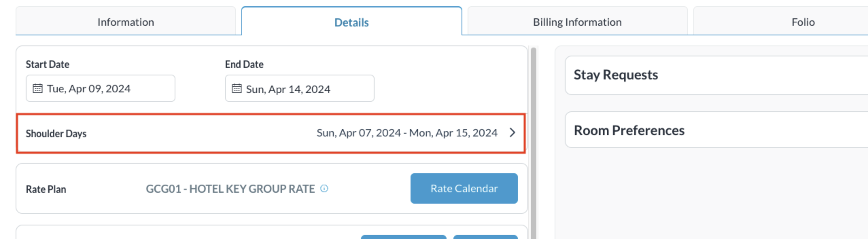Open the Billing Information tab

pyautogui.click(x=577, y=21)
